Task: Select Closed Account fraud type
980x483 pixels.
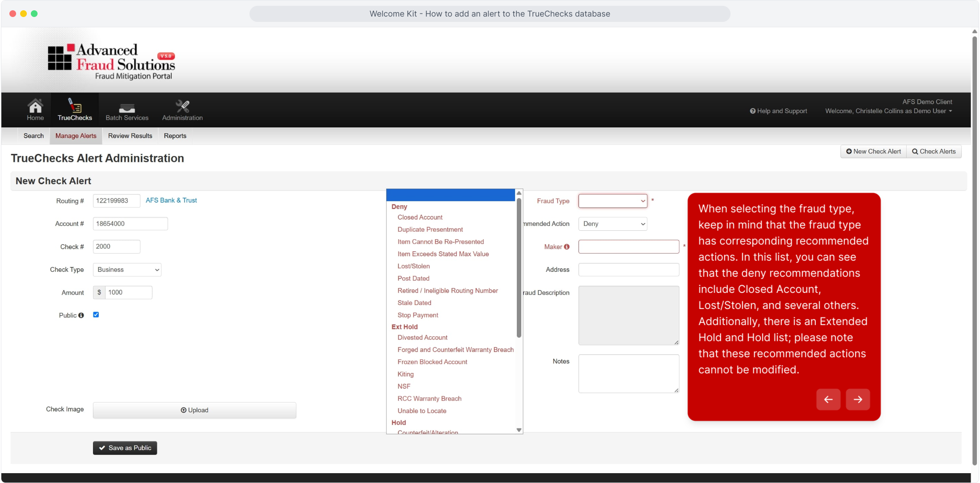Action: (x=420, y=217)
